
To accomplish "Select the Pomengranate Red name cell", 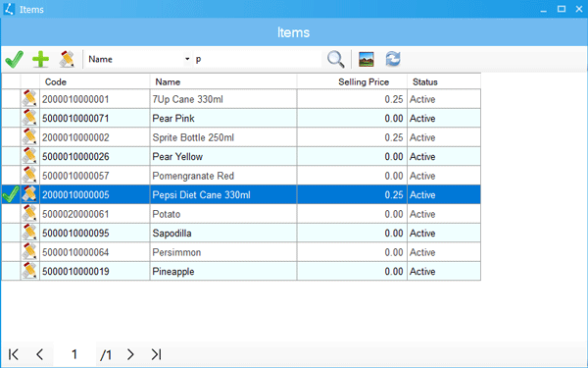I will [x=223, y=176].
